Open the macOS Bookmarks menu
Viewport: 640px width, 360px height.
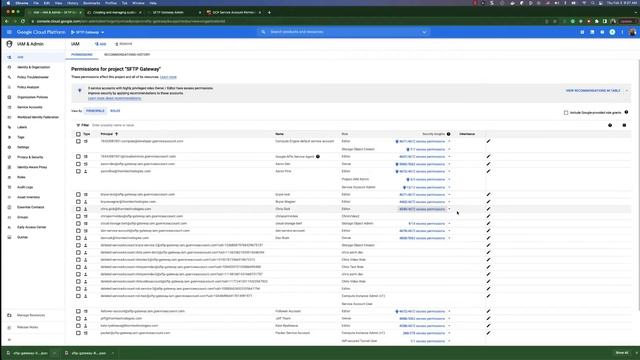(x=91, y=3)
